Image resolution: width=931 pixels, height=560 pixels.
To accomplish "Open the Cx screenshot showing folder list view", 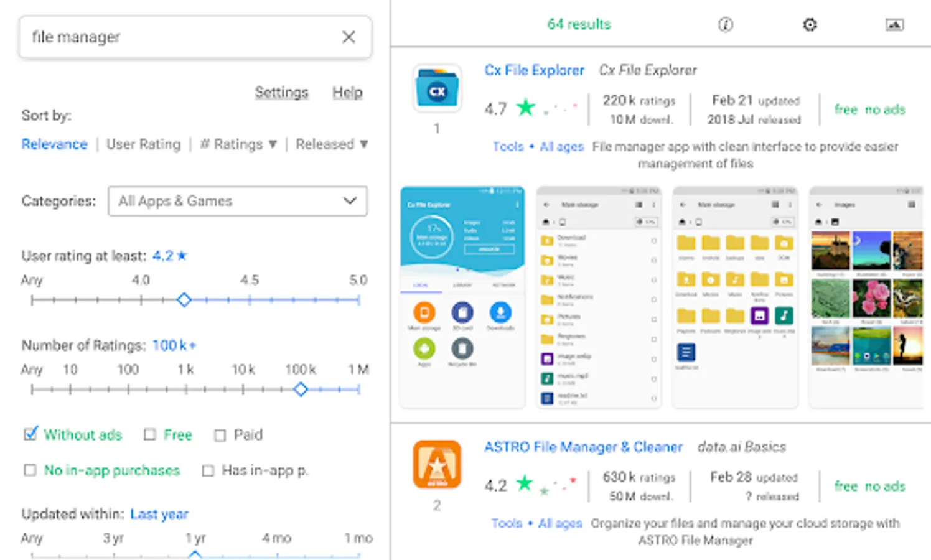I will click(x=599, y=297).
